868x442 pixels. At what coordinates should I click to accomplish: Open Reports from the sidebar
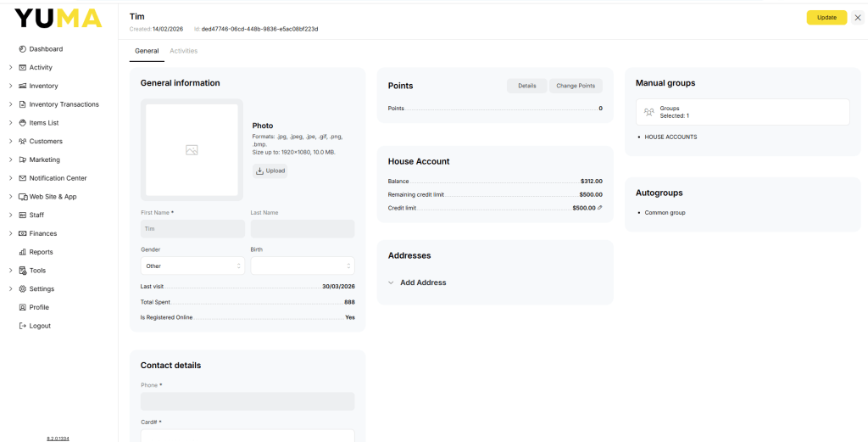(x=41, y=252)
